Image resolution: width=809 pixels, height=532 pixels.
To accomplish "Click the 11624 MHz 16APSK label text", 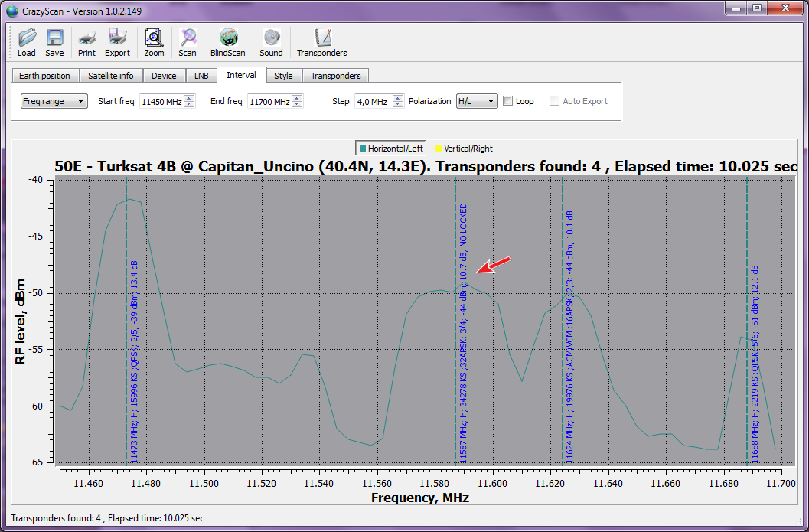I will point(569,337).
